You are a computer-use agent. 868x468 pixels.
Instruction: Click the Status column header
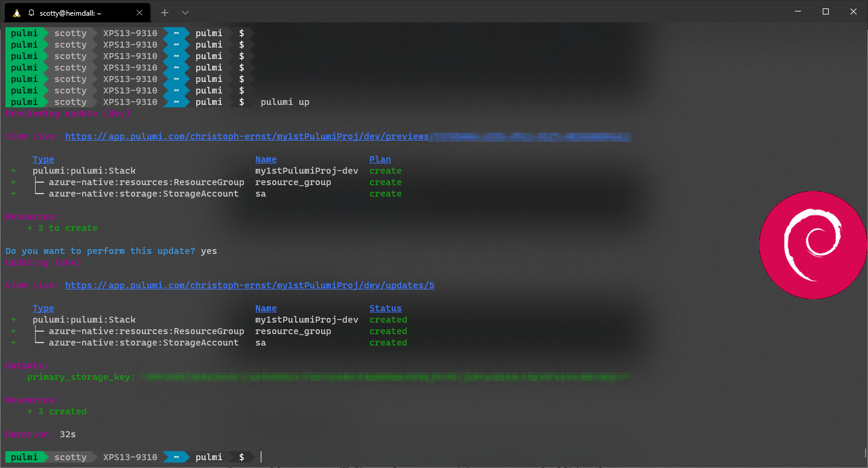[386, 308]
